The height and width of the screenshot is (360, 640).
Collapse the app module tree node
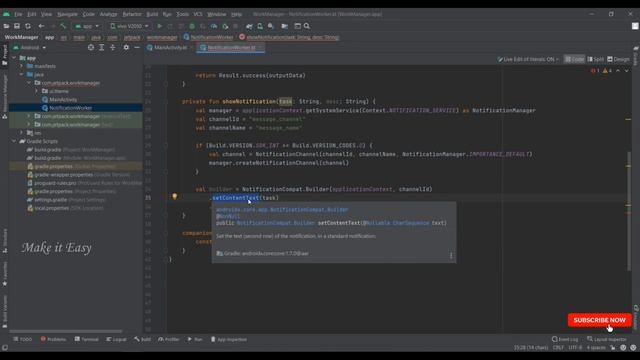pyautogui.click(x=15, y=58)
